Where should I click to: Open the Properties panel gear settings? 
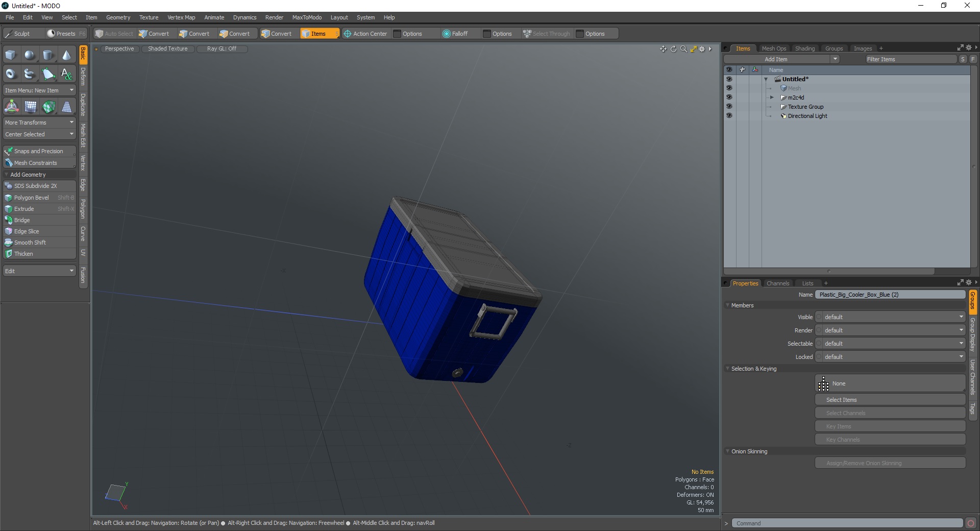click(968, 282)
